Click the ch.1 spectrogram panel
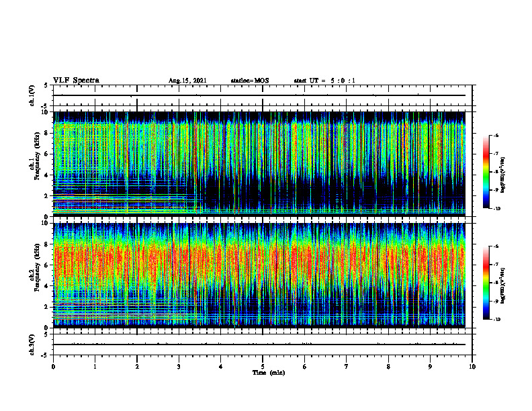This screenshot has height=411, width=532. click(x=259, y=164)
